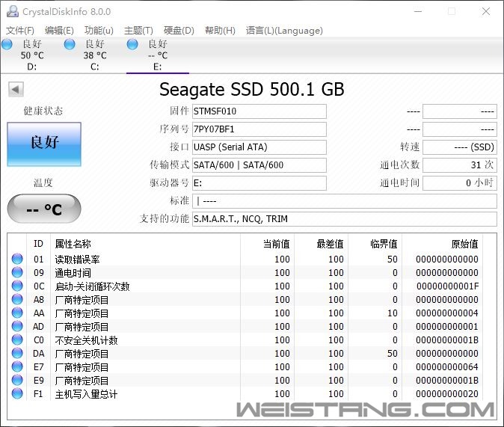Select drive C: status orb at 38 °C
This screenshot has height=427, width=504.
(x=70, y=44)
